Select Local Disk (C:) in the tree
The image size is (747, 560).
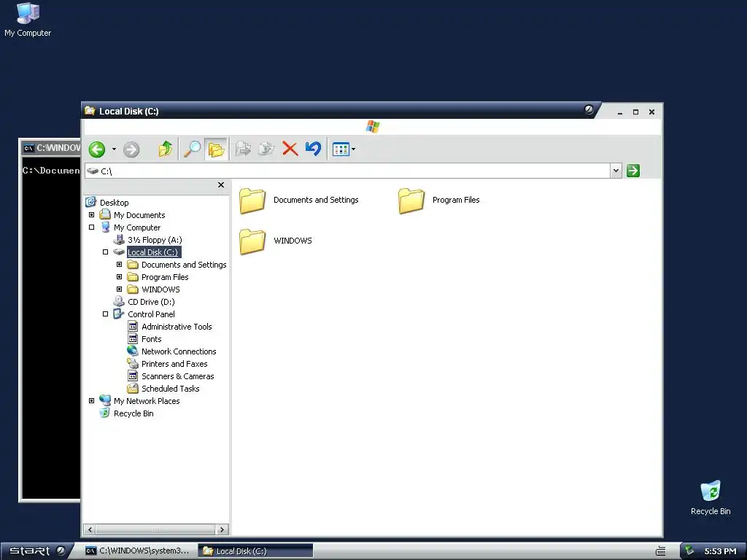tap(152, 252)
